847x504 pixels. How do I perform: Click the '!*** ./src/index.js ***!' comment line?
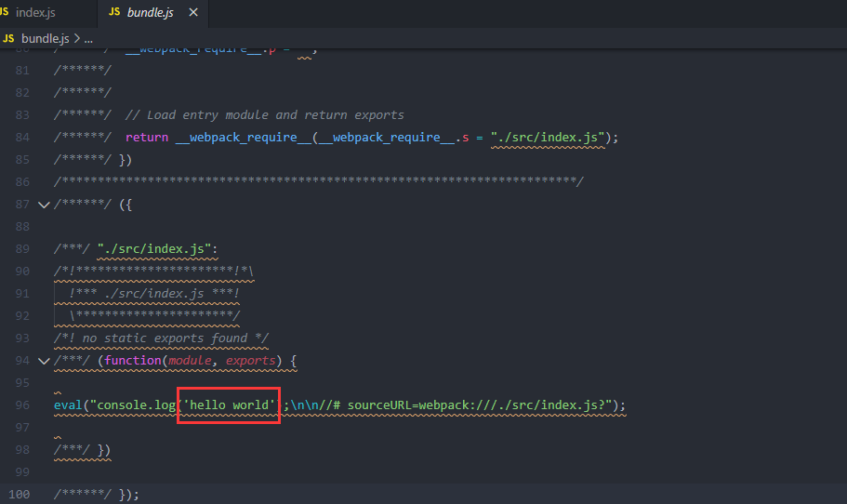[154, 293]
